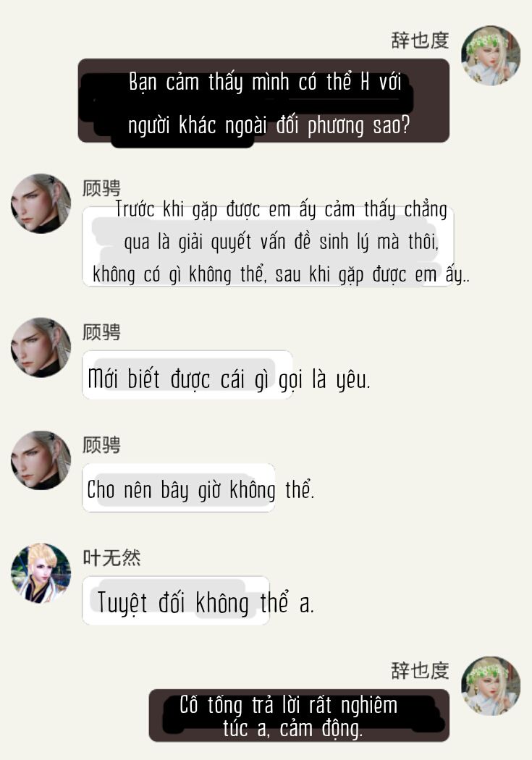
Task: Select message 'Tuyệt đối không thể a'
Action: pyautogui.click(x=206, y=602)
